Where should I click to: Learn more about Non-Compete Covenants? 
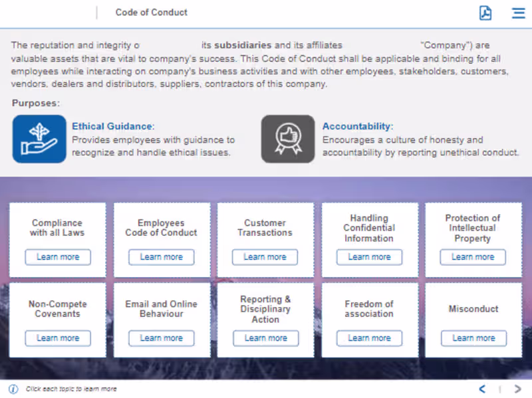coord(58,338)
